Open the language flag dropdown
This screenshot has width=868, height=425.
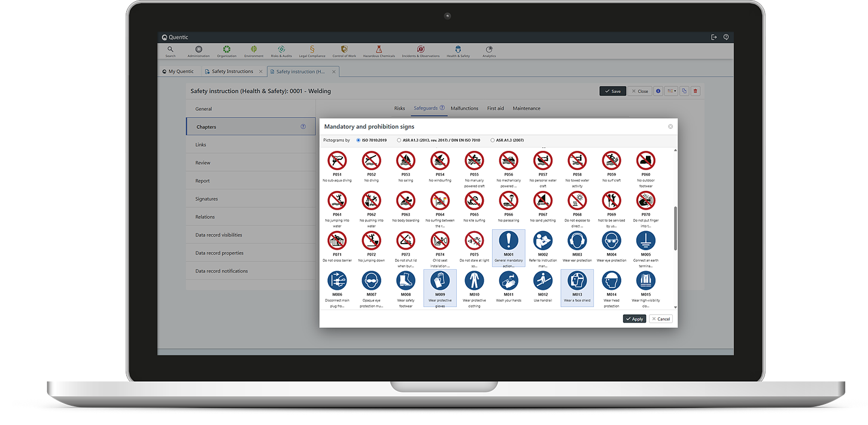pos(672,91)
